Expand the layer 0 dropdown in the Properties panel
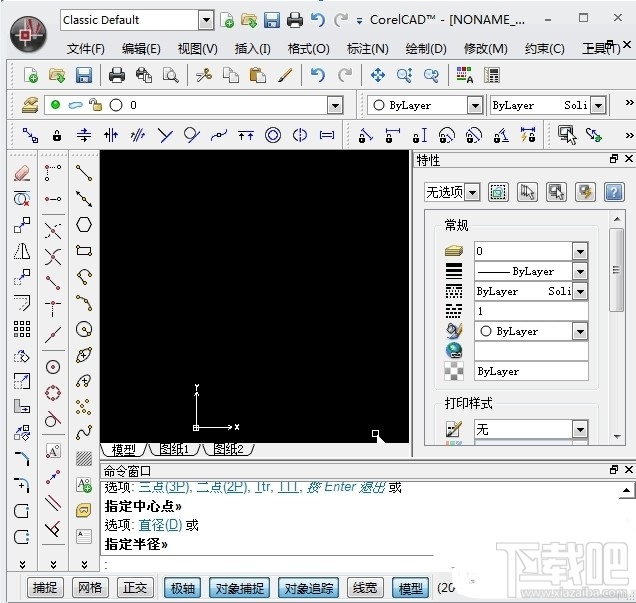Image resolution: width=636 pixels, height=603 pixels. tap(580, 251)
